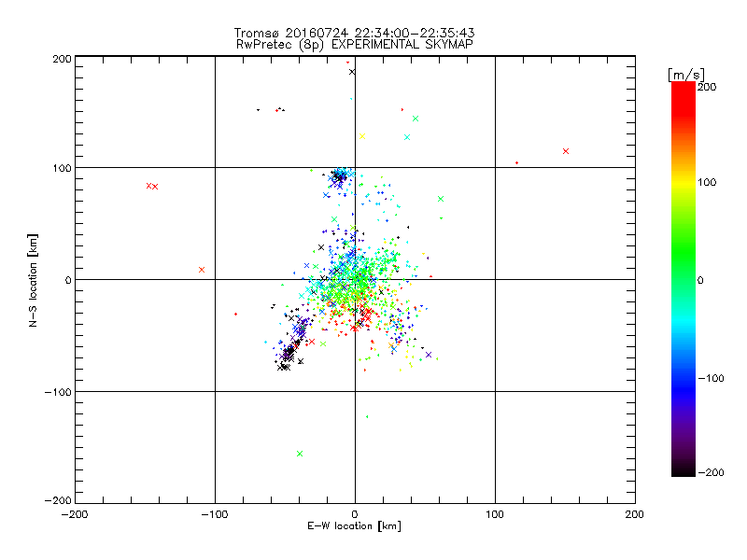The width and height of the screenshot is (747, 560).
Task: Click the "RwPretec (8p) EXPERIMENTAL SKYMAP" subtitle
Action: 355,44
